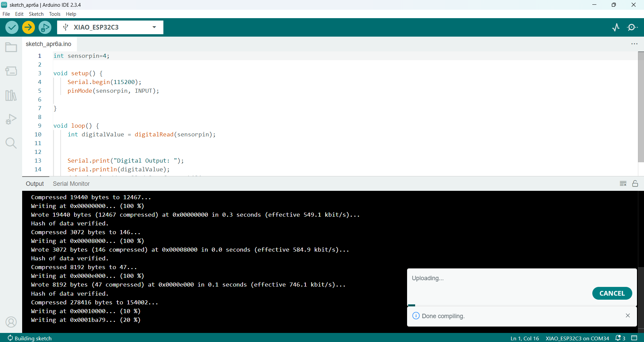Open the Sketch menu
The width and height of the screenshot is (644, 342).
tap(36, 14)
